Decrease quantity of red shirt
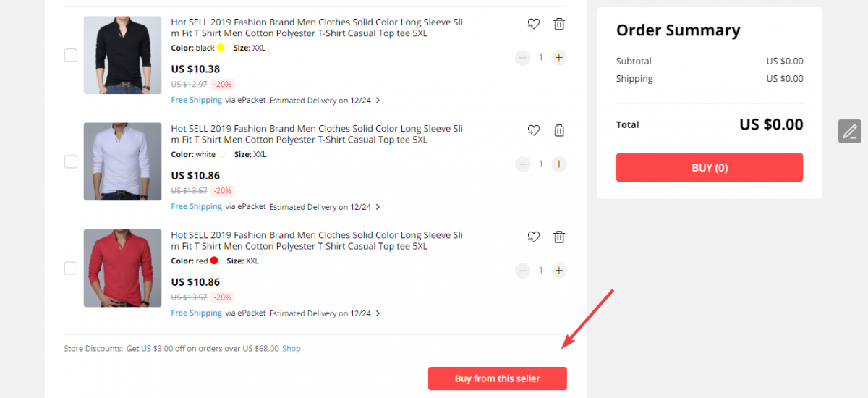 click(523, 271)
